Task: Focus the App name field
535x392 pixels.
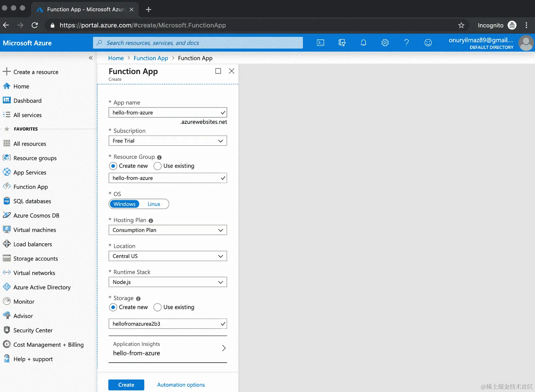Action: tap(168, 113)
